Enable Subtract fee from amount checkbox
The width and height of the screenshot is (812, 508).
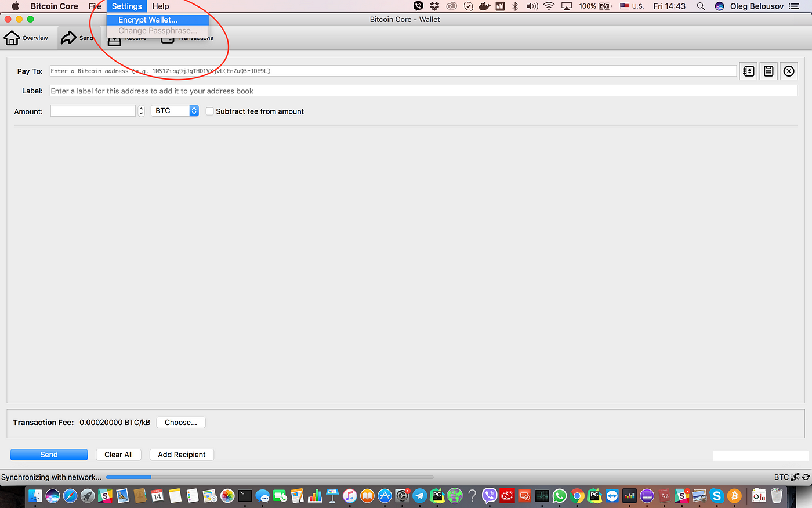(x=210, y=111)
